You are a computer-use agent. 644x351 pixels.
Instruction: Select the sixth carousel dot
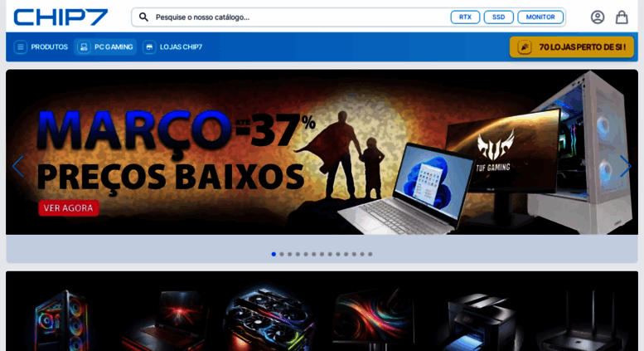[314, 254]
